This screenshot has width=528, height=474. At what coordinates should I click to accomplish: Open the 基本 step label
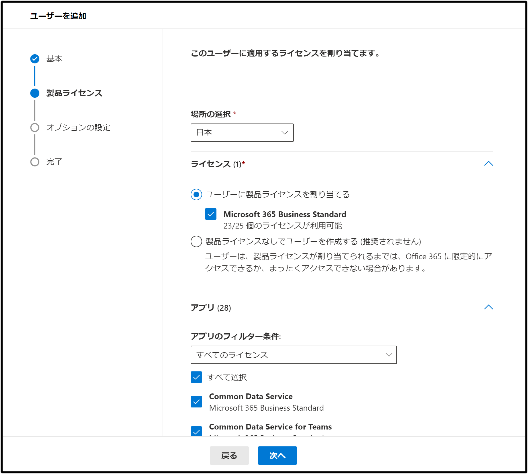[x=54, y=59]
